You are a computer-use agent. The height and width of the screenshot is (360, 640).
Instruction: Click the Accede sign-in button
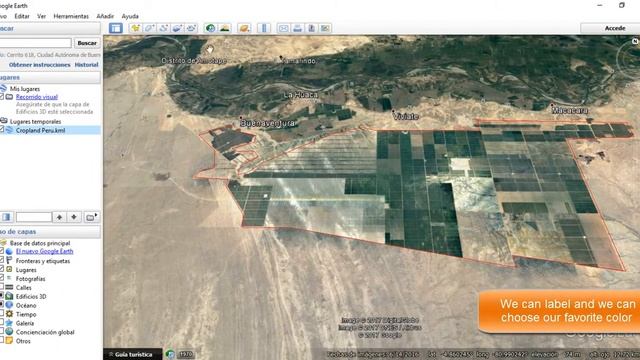[x=615, y=28]
